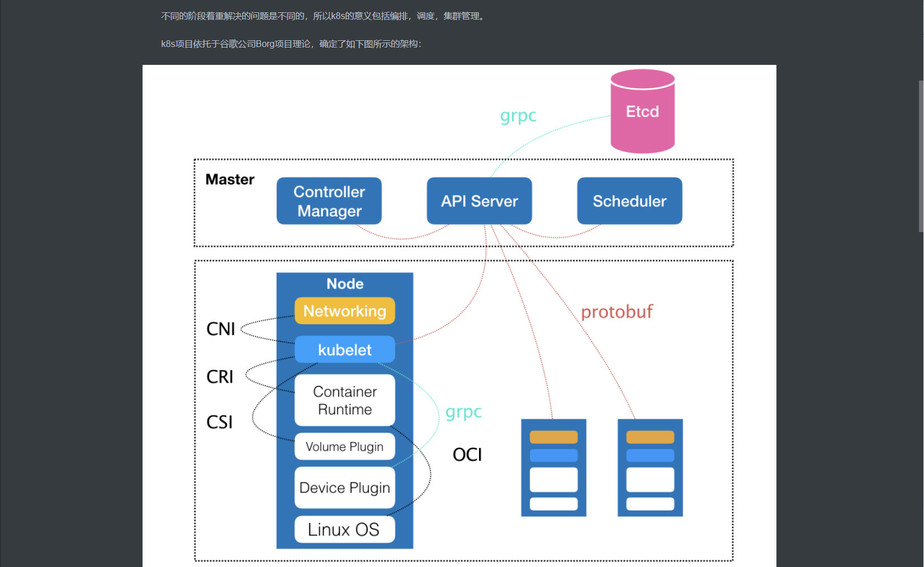Click the red "protobuf" label

click(617, 311)
